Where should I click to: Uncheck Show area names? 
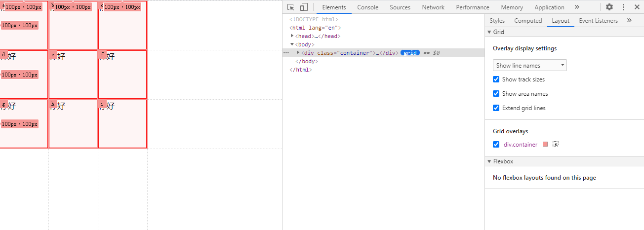(x=496, y=94)
